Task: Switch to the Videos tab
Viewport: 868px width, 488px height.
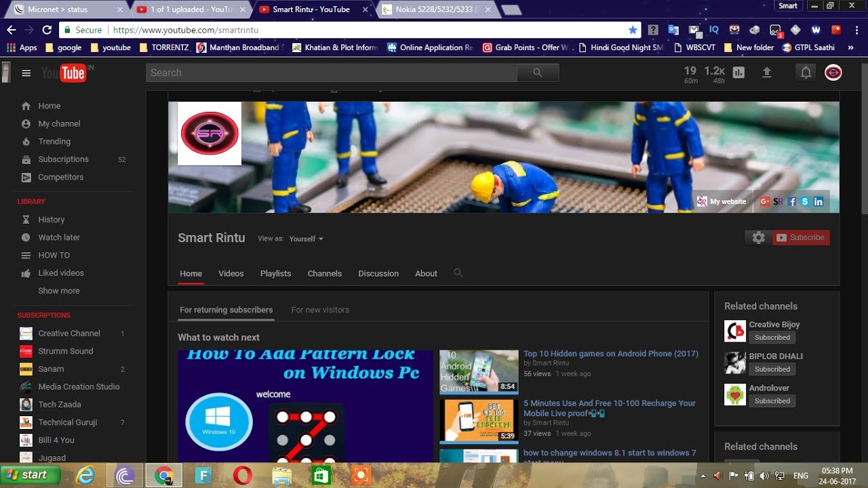Action: click(231, 274)
